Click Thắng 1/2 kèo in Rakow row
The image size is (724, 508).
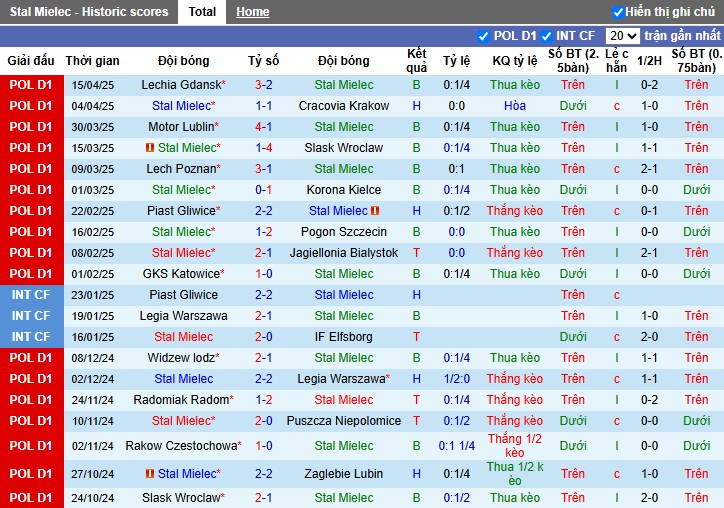click(x=515, y=446)
